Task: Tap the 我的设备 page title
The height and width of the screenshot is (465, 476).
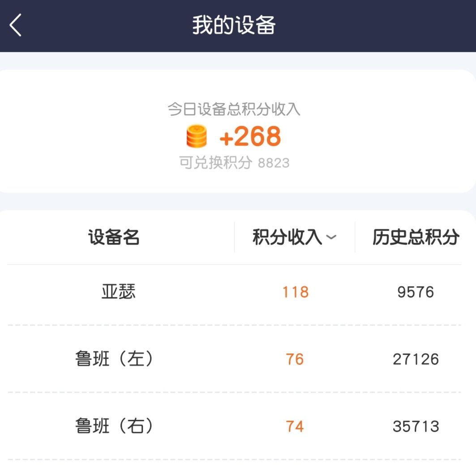Action: pos(234,25)
